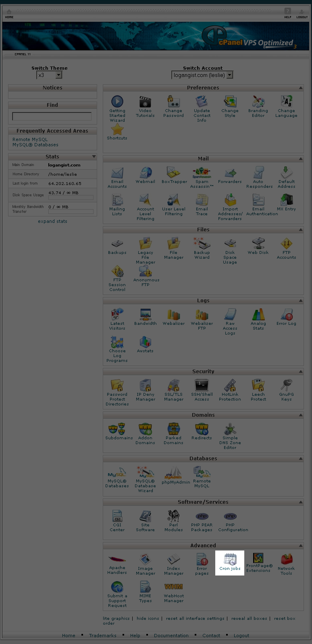Collapse the Files section
Screen dimensions: 312x644
pyautogui.click(x=301, y=230)
